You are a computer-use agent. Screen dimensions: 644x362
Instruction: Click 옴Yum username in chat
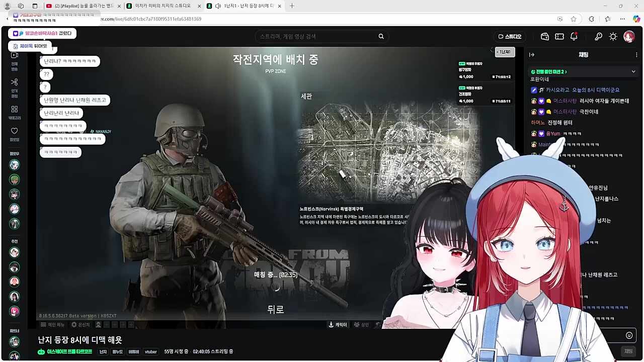(x=553, y=134)
